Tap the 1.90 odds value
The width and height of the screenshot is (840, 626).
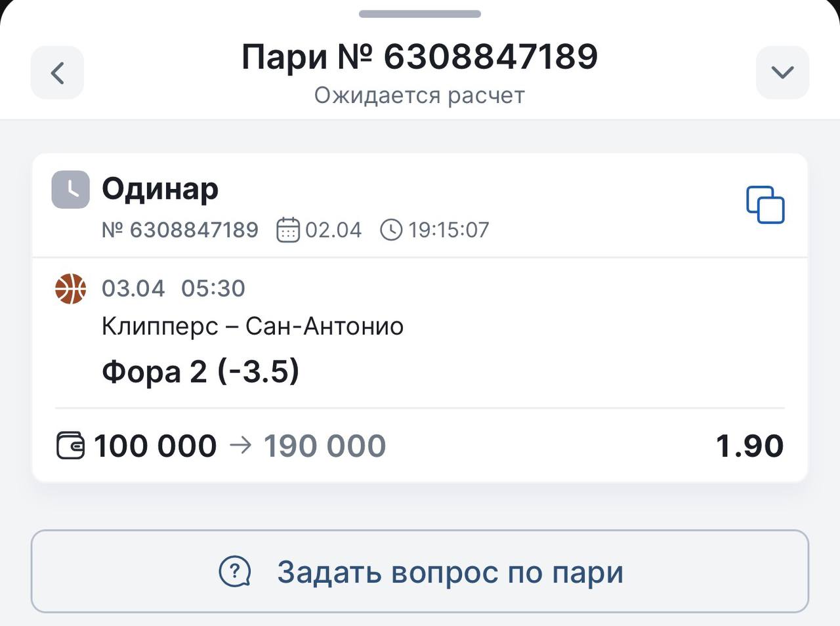click(x=749, y=446)
